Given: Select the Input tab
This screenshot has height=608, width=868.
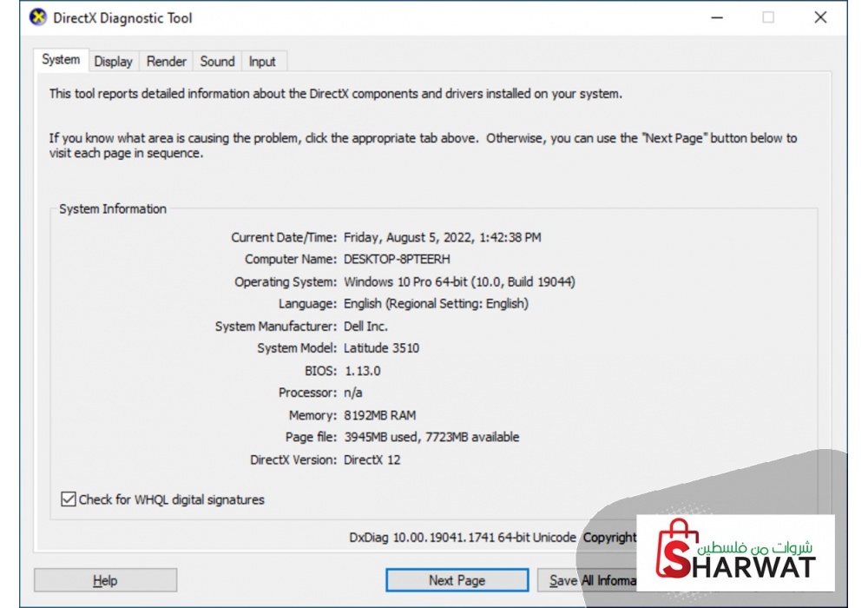Looking at the screenshot, I should (x=262, y=61).
